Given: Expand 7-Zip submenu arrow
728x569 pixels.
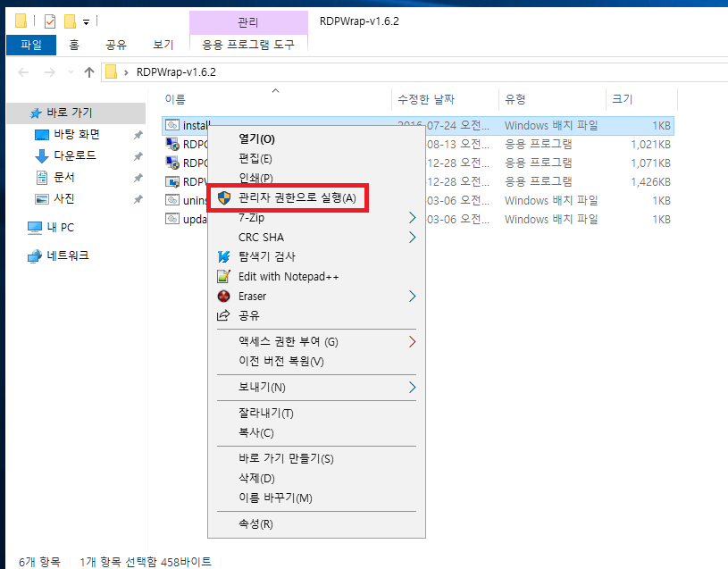Looking at the screenshot, I should pyautogui.click(x=412, y=218).
